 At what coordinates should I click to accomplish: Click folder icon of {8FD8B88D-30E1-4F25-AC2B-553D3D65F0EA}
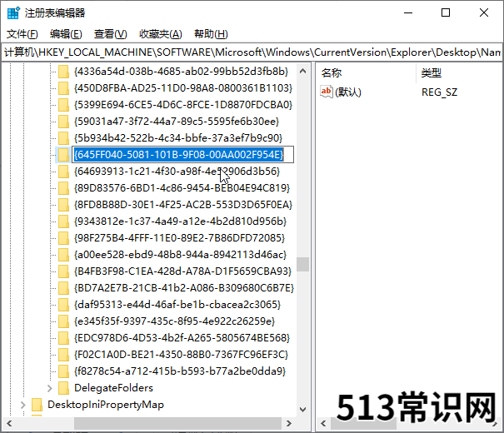coord(63,205)
